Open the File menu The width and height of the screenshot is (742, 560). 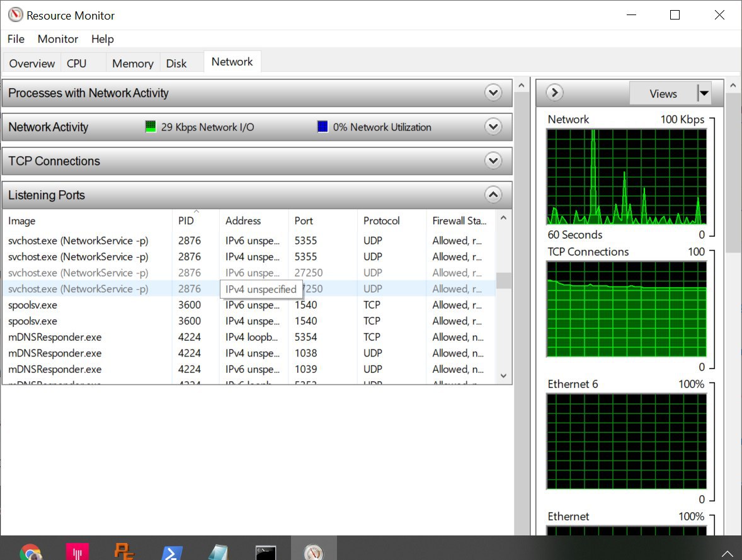pos(16,39)
